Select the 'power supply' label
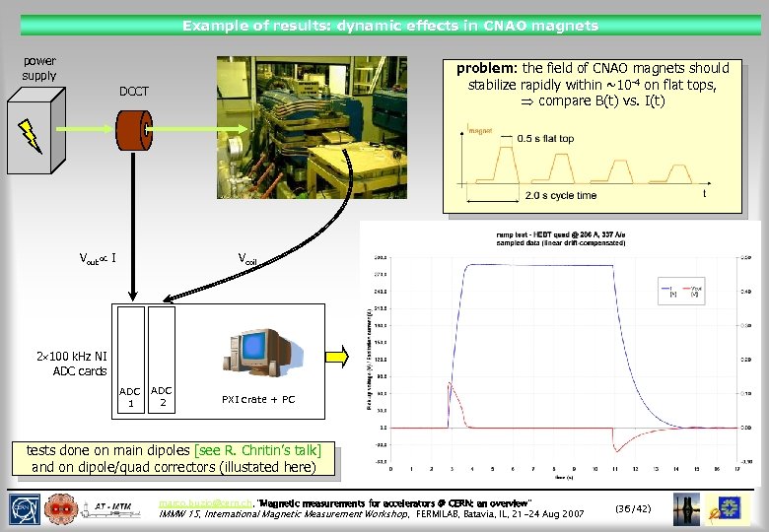Image resolution: width=769 pixels, height=532 pixels. [x=39, y=68]
